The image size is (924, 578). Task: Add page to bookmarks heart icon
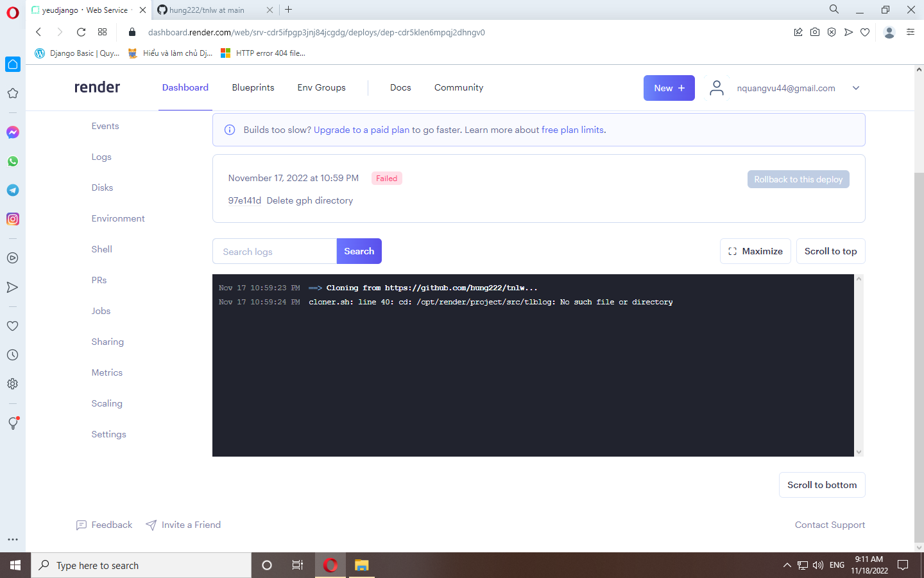865,32
